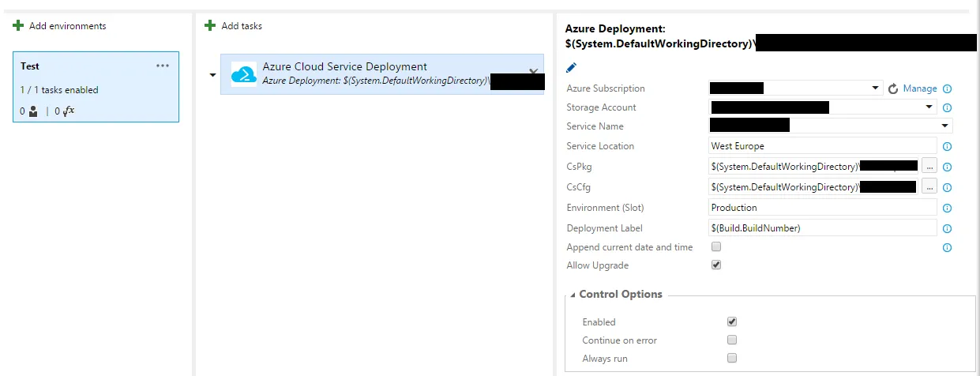Collapse the Control Options section
This screenshot has width=980, height=376.
[573, 295]
